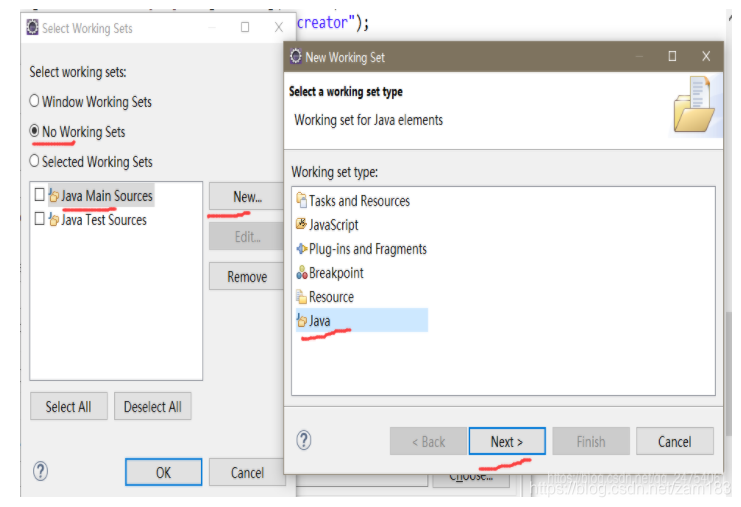Image resolution: width=741 pixels, height=507 pixels.
Task: Select the No Working Sets radio button
Action: [x=34, y=131]
